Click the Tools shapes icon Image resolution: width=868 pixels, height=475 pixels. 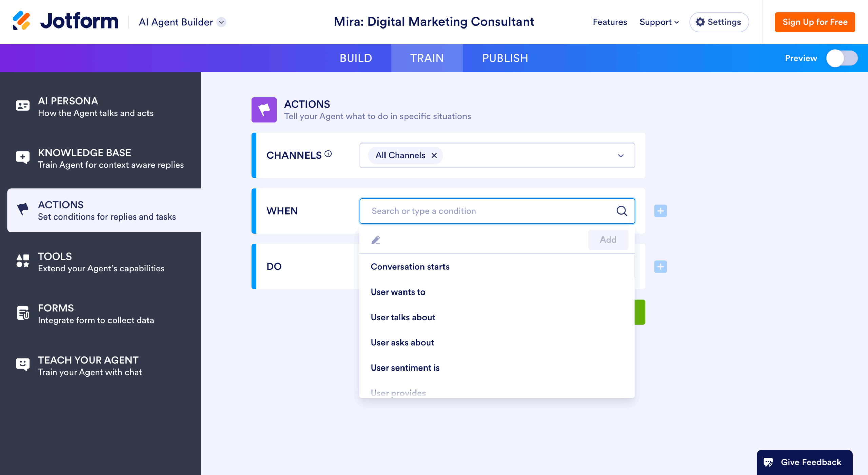coord(23,261)
